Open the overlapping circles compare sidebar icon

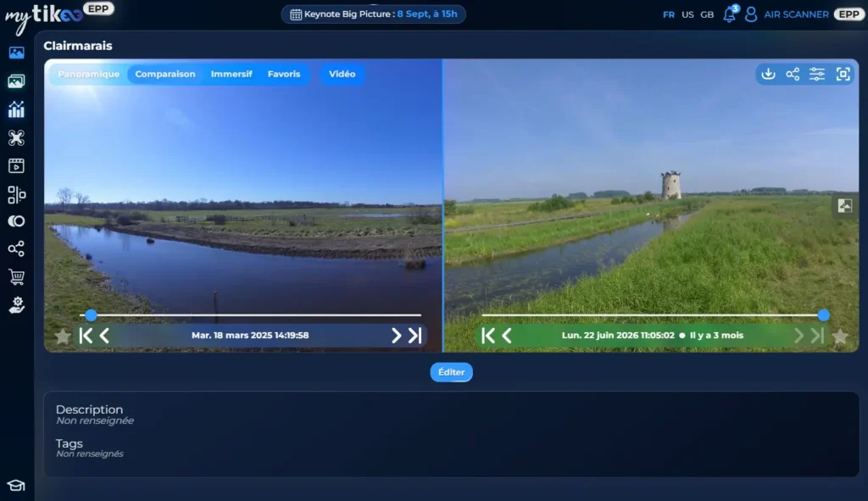tap(16, 221)
